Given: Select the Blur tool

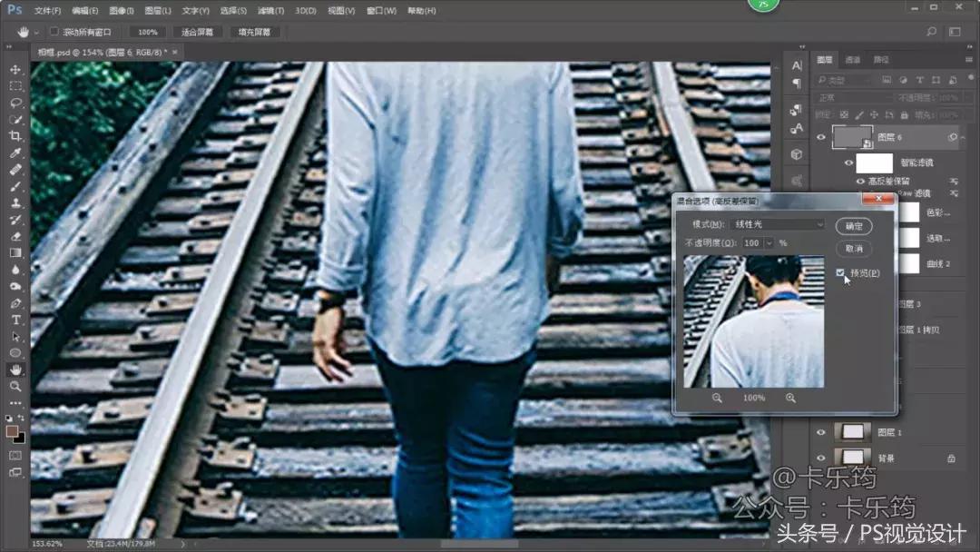Looking at the screenshot, I should 15,270.
